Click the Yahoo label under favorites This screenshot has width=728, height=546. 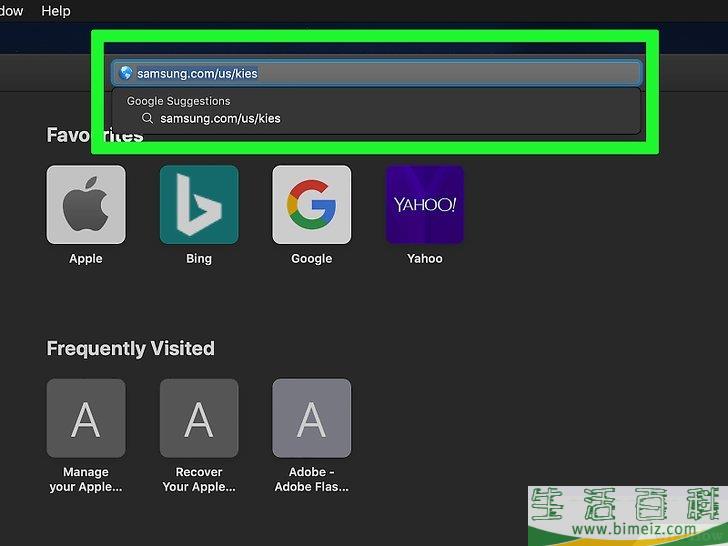[425, 259]
